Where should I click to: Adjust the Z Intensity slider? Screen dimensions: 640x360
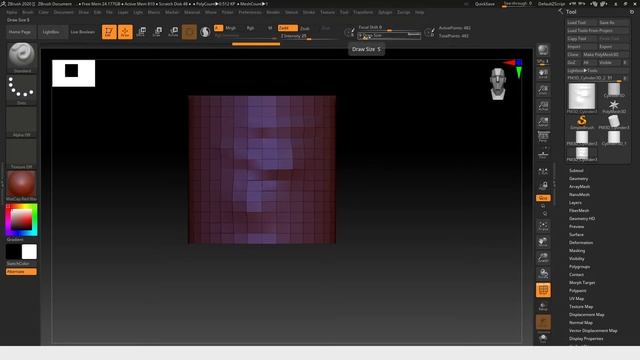pos(309,36)
